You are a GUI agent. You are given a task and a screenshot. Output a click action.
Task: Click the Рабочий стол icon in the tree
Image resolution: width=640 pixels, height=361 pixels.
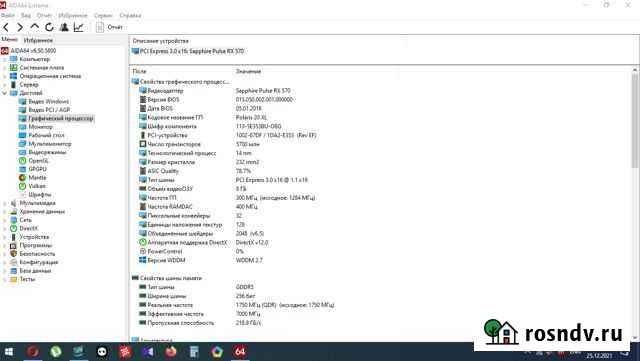click(x=22, y=135)
